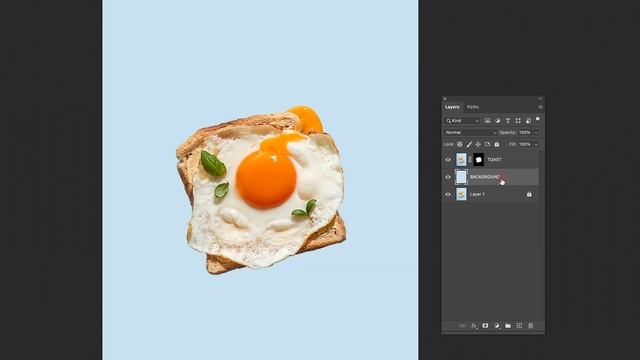Create a new group folder
Screen dimensions: 640x360
point(508,326)
